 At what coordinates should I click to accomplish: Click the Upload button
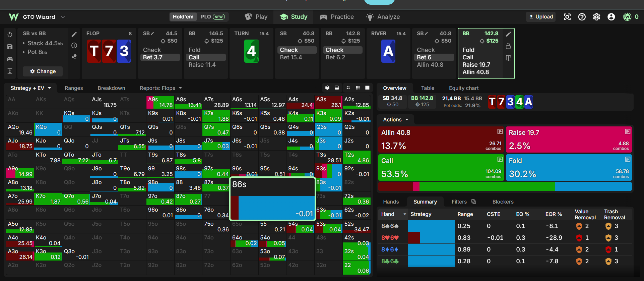(x=541, y=17)
